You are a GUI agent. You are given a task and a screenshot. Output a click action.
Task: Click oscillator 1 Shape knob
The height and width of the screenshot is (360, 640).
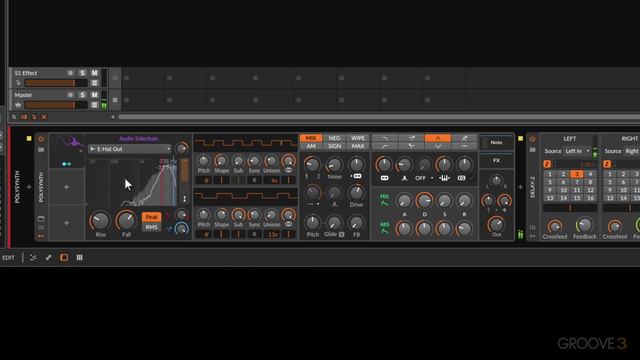221,161
